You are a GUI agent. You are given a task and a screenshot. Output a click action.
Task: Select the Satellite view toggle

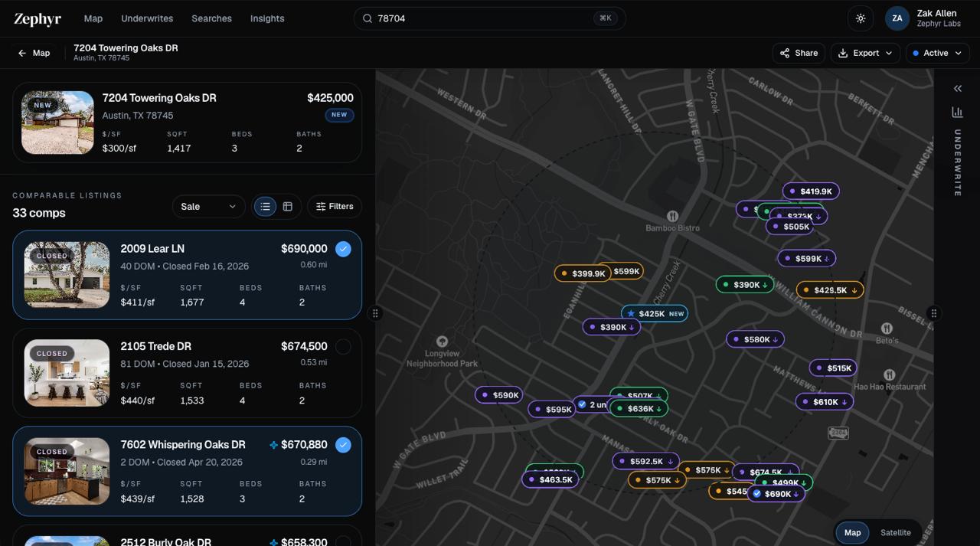click(x=896, y=533)
